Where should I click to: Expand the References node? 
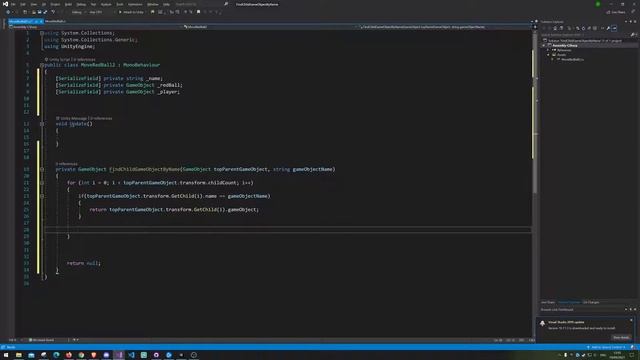(x=549, y=50)
